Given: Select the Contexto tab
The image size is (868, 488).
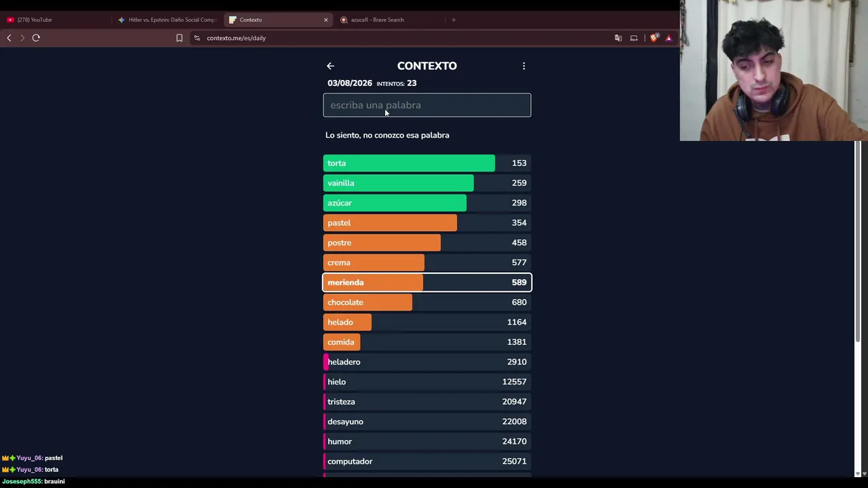Looking at the screenshot, I should [x=278, y=20].
